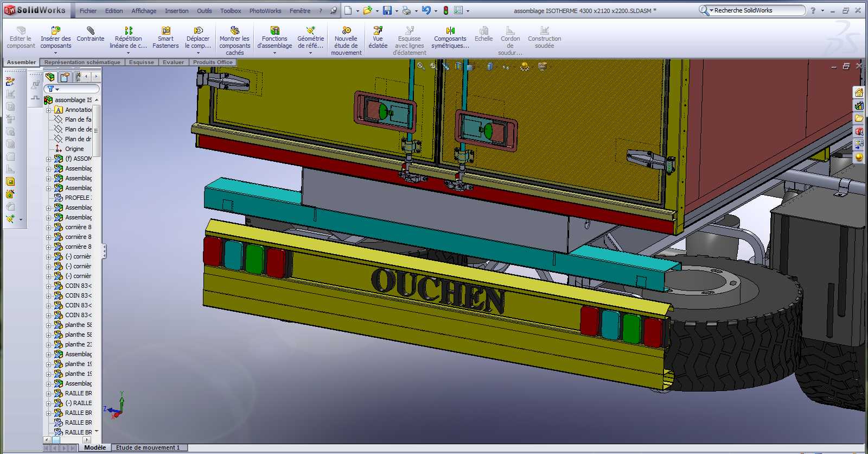The width and height of the screenshot is (868, 454).
Task: Pin the menu bar with the pushpin icon
Action: 334,10
